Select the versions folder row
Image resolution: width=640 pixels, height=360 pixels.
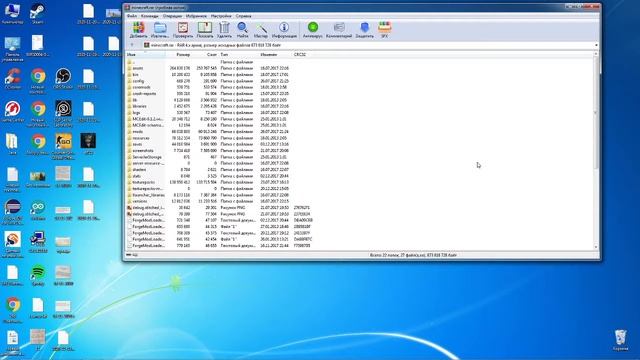(220, 201)
